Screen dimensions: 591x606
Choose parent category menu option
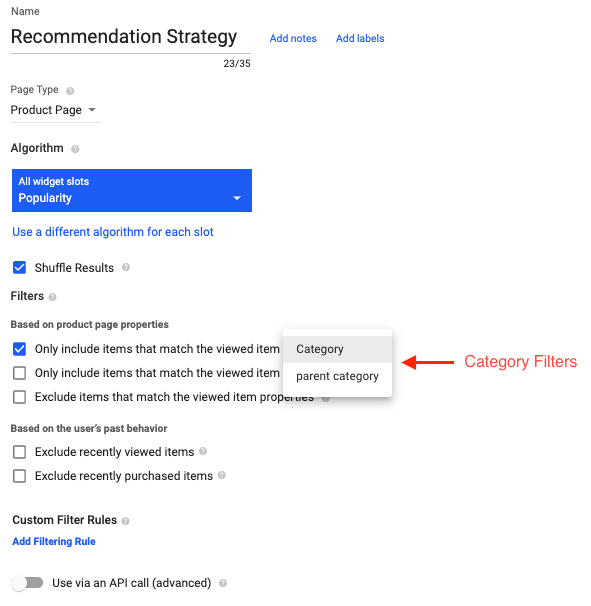pyautogui.click(x=337, y=376)
